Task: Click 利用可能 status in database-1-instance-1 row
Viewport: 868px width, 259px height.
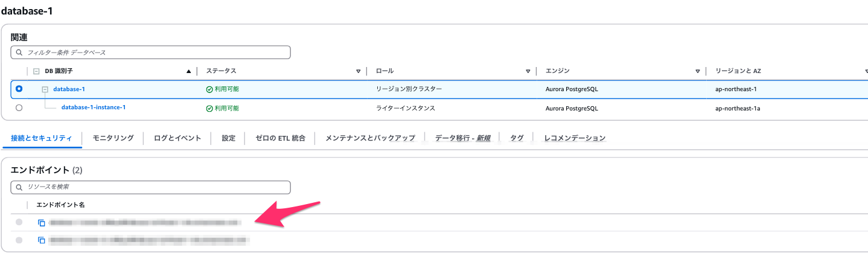Action: 223,109
